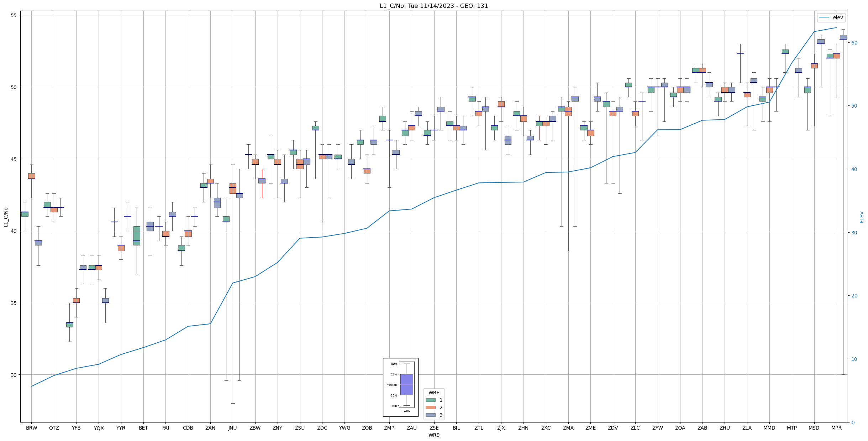Screen dimensions: 868x441
Task: Click the CDB x-axis label
Action: point(188,428)
